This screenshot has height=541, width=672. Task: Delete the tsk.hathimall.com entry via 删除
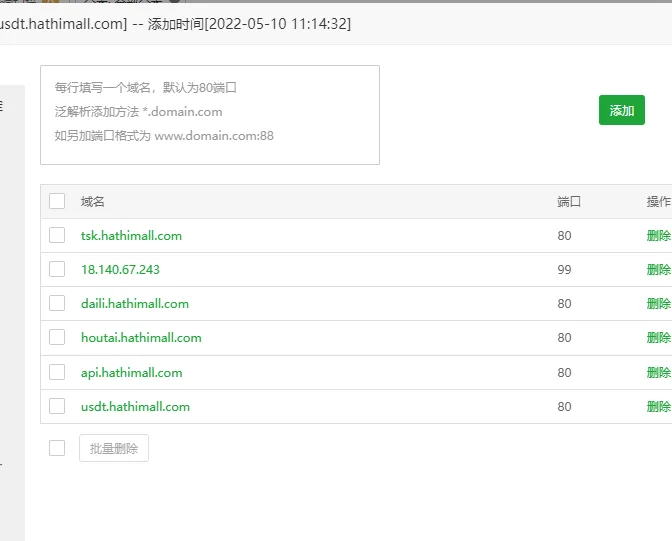click(x=658, y=236)
